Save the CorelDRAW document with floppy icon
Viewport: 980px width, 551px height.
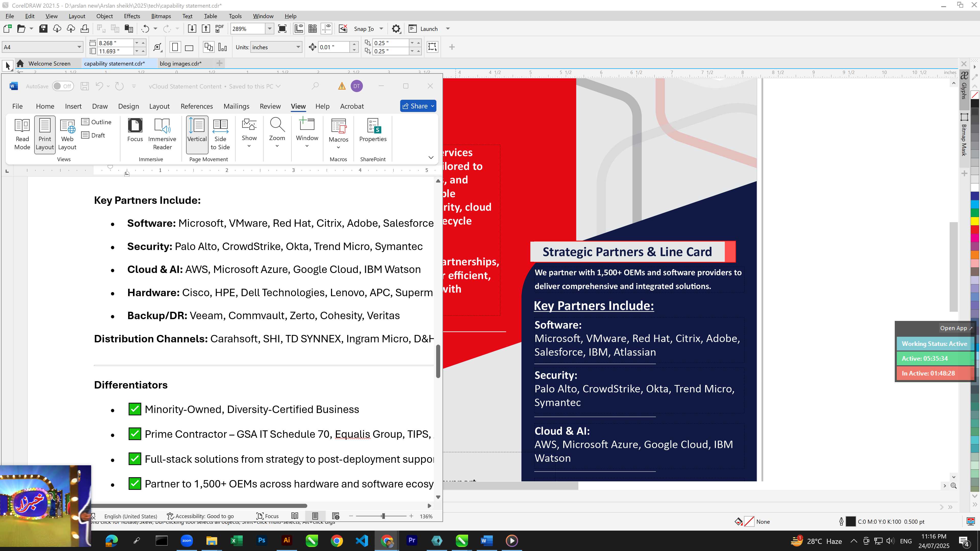click(43, 29)
